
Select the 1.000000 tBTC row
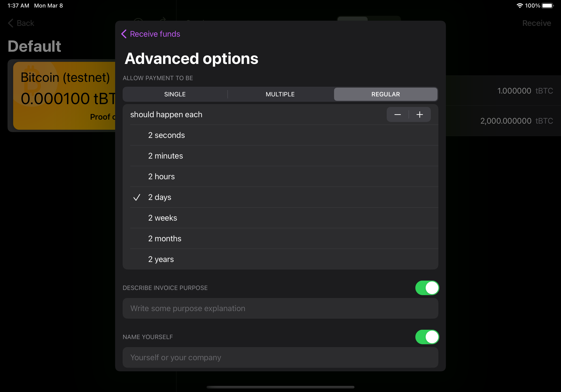[503, 91]
